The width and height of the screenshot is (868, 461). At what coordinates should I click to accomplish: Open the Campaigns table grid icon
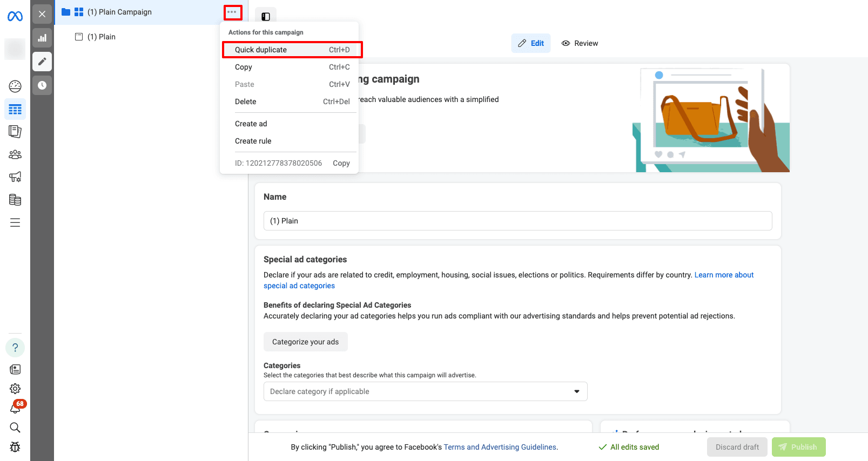click(x=15, y=110)
